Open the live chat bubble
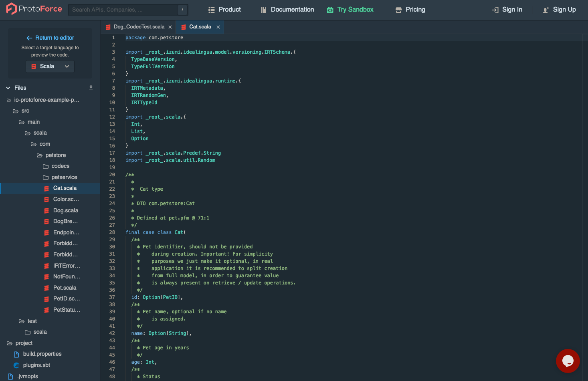 [x=568, y=361]
